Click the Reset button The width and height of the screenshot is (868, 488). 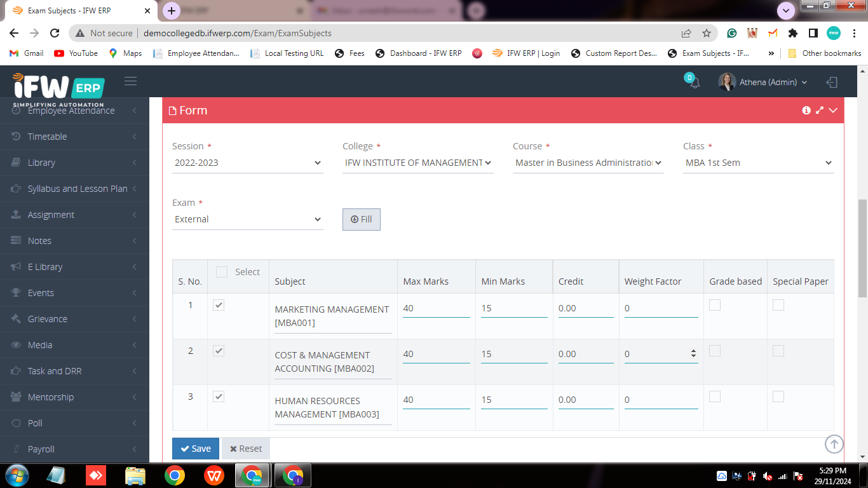click(x=246, y=449)
